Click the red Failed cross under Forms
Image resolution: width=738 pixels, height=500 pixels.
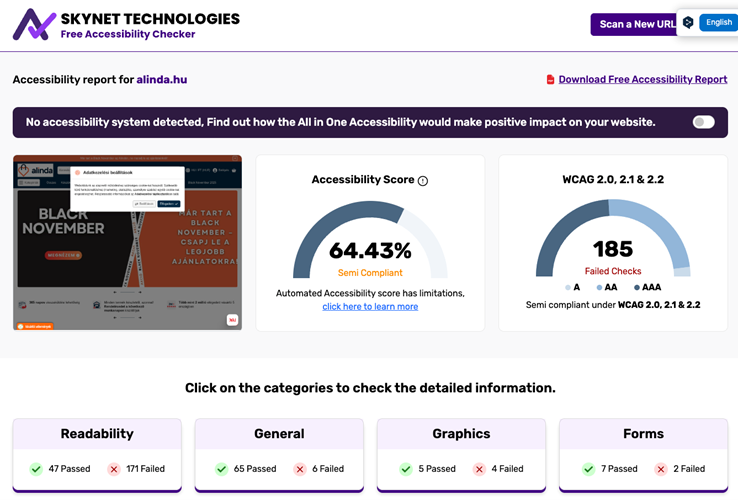(x=660, y=469)
